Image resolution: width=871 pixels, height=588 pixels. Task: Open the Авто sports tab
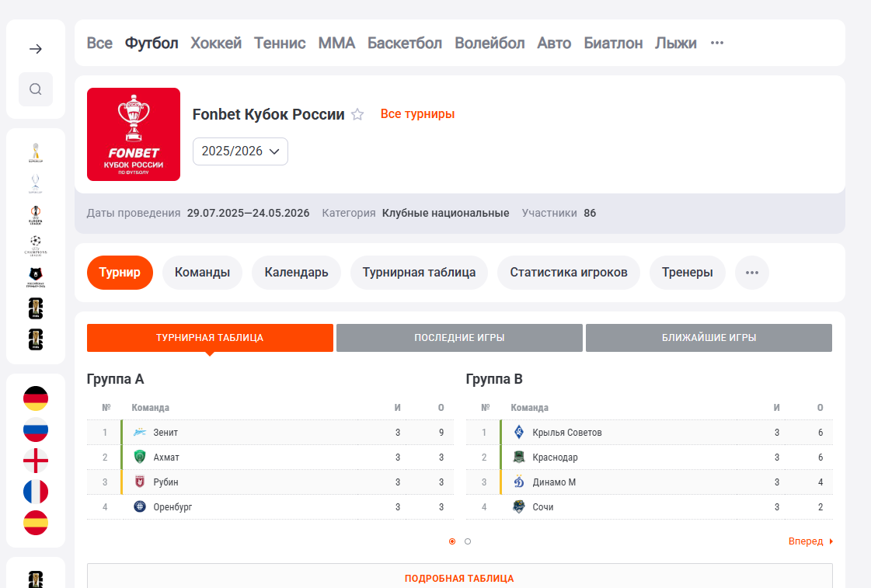554,43
